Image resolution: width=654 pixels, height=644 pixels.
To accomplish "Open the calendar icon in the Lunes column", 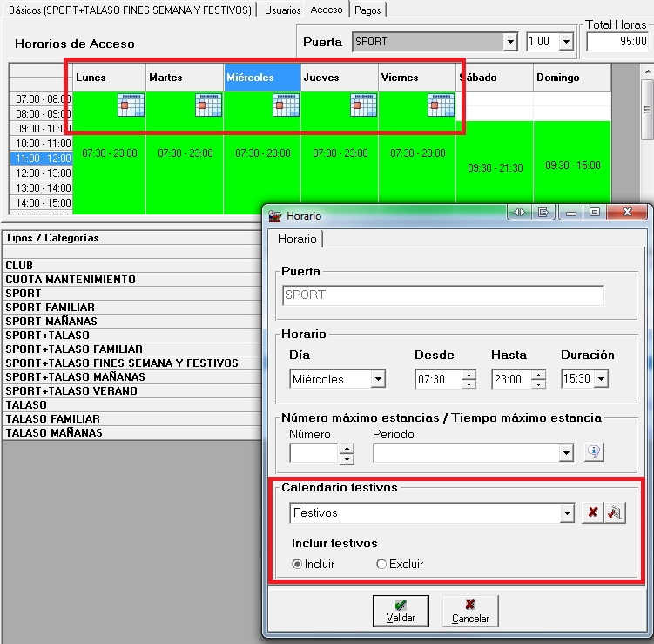I will click(x=131, y=105).
